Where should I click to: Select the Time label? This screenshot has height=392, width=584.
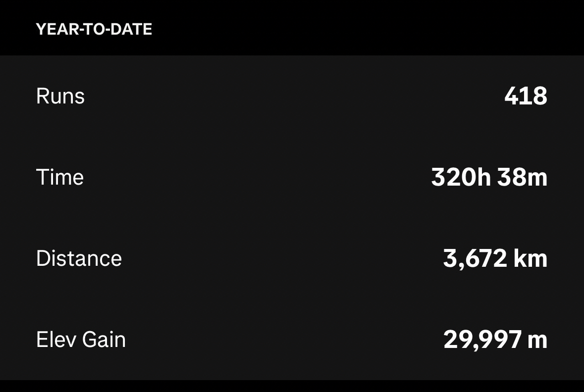[60, 177]
